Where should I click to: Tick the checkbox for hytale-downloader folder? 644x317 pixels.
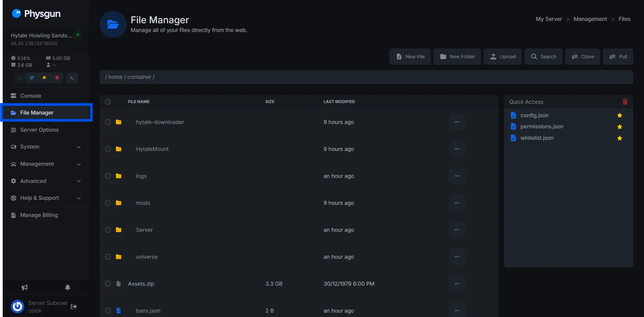coord(108,122)
